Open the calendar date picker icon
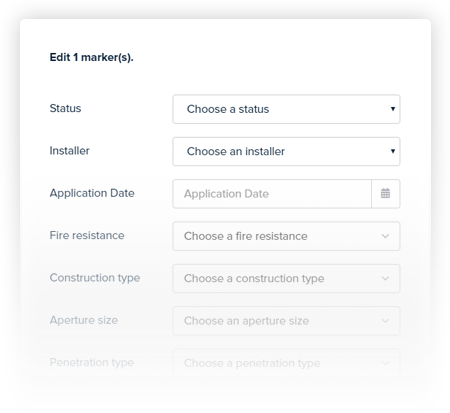The width and height of the screenshot is (450, 413). [x=385, y=193]
